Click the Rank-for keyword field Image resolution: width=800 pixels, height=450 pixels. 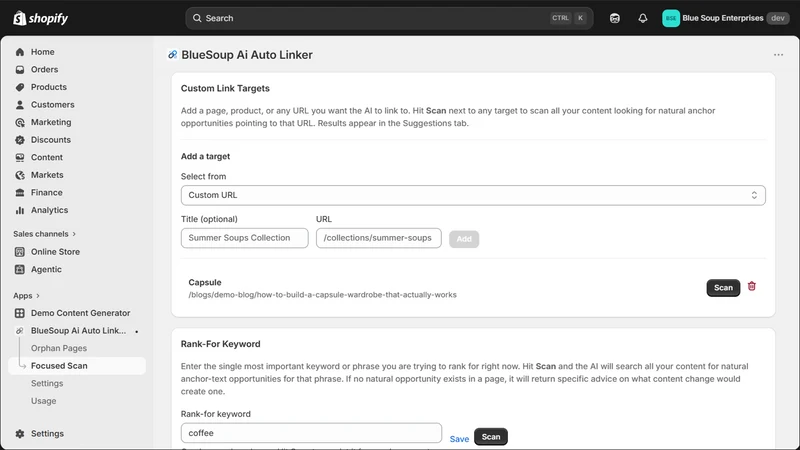click(x=311, y=433)
